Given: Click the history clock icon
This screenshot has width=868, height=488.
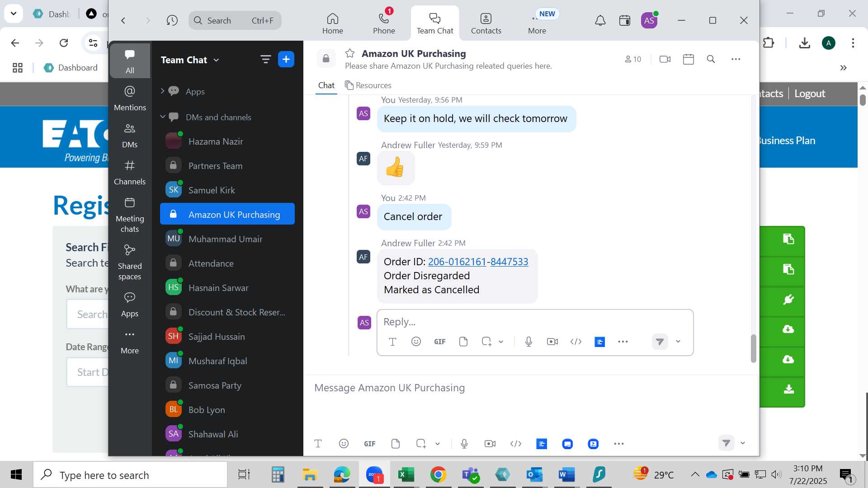Looking at the screenshot, I should 172,20.
